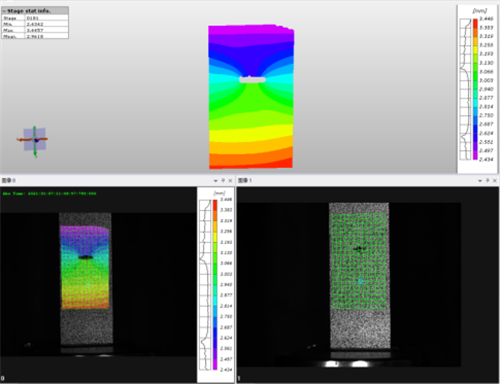The height and width of the screenshot is (384, 500).
Task: Select the cyan start point in image 1
Action: tap(360, 282)
